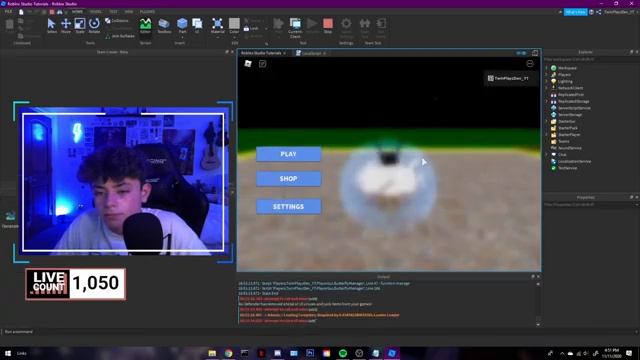Open the UI insert tool

[197, 25]
